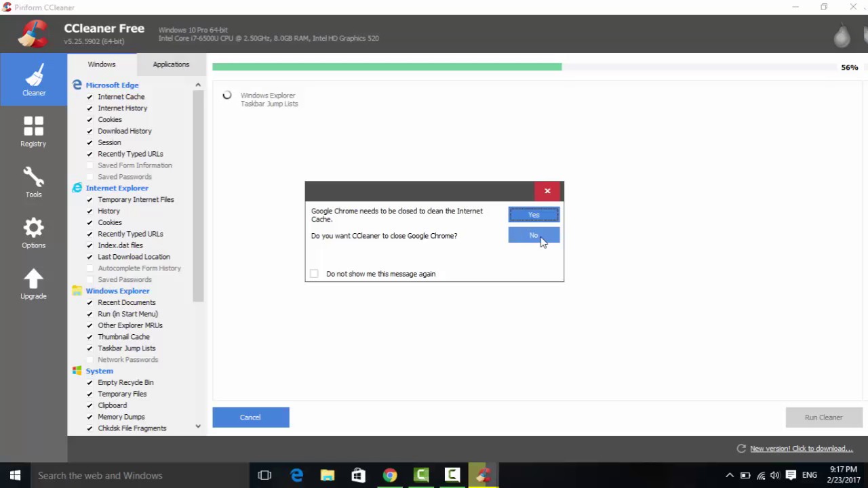Screen dimensions: 868x488
Task: Collapse the System section header
Action: pos(99,371)
